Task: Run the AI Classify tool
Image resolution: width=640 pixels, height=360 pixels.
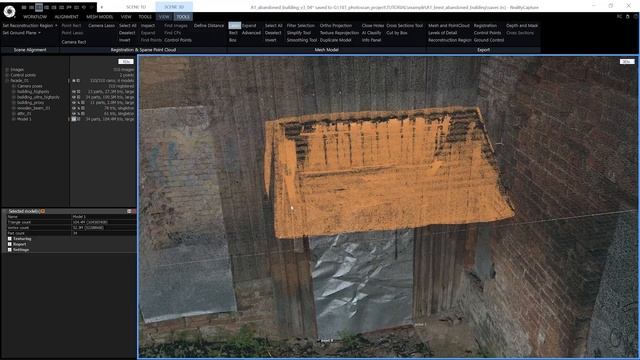Action: tap(371, 33)
